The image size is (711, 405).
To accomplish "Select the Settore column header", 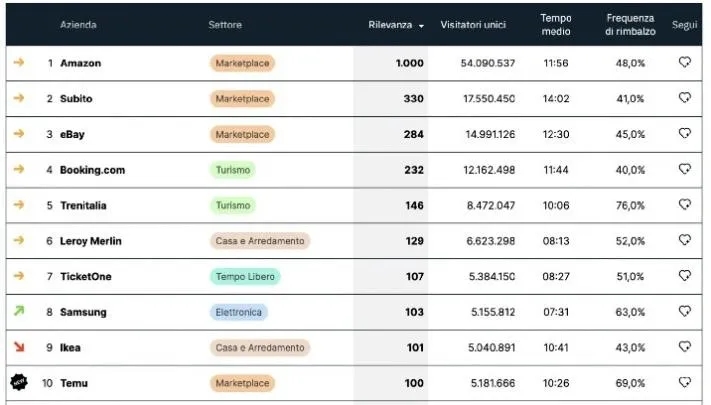I will tap(225, 25).
